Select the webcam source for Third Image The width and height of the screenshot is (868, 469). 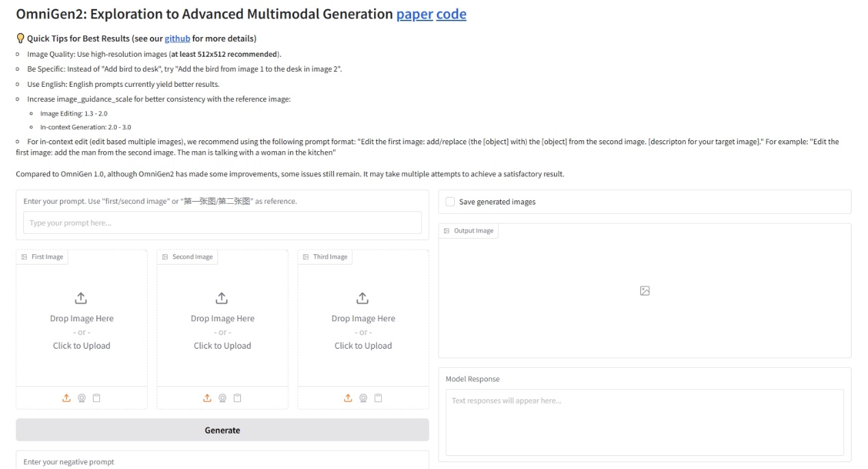[363, 398]
